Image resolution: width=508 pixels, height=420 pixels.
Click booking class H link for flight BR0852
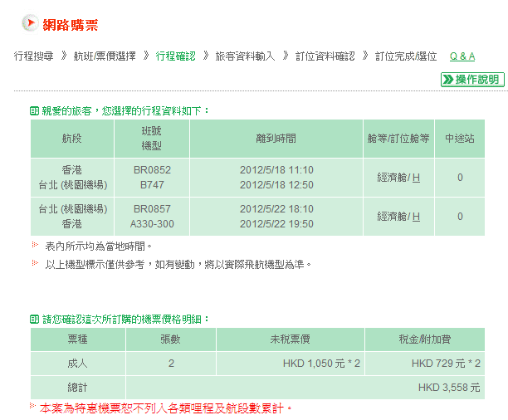416,178
